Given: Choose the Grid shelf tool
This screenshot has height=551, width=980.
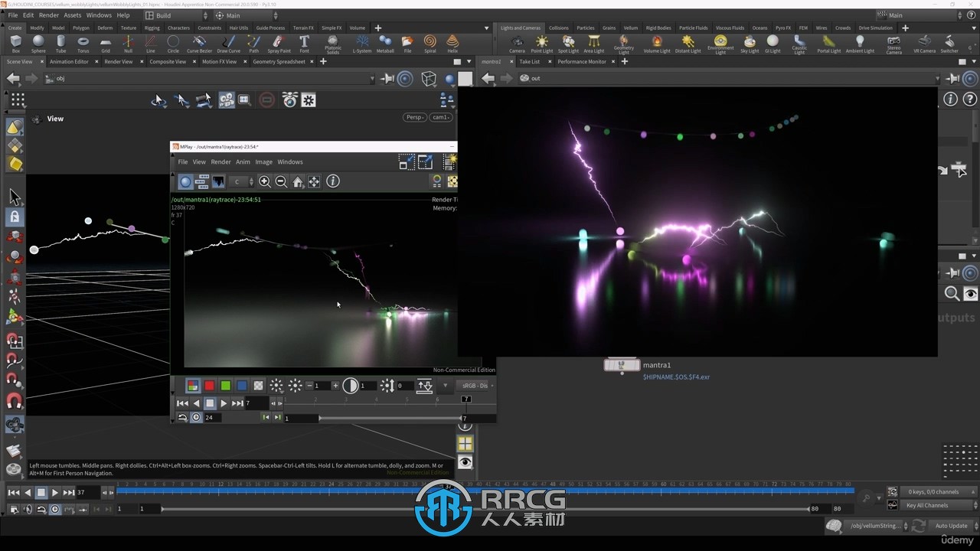Looking at the screenshot, I should pos(106,44).
